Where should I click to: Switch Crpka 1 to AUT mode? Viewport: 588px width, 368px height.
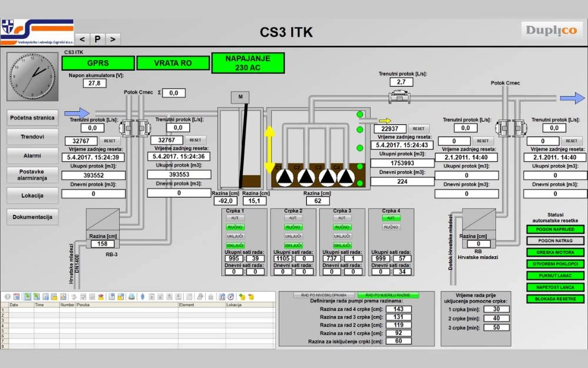(235, 218)
